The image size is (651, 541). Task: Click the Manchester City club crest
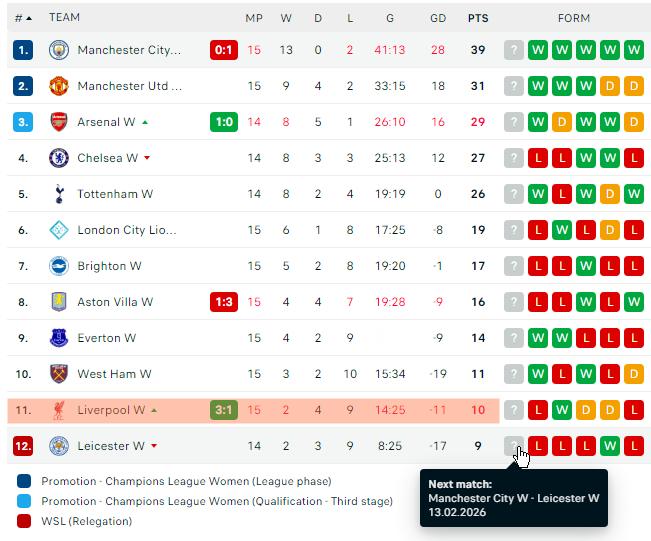pos(59,50)
